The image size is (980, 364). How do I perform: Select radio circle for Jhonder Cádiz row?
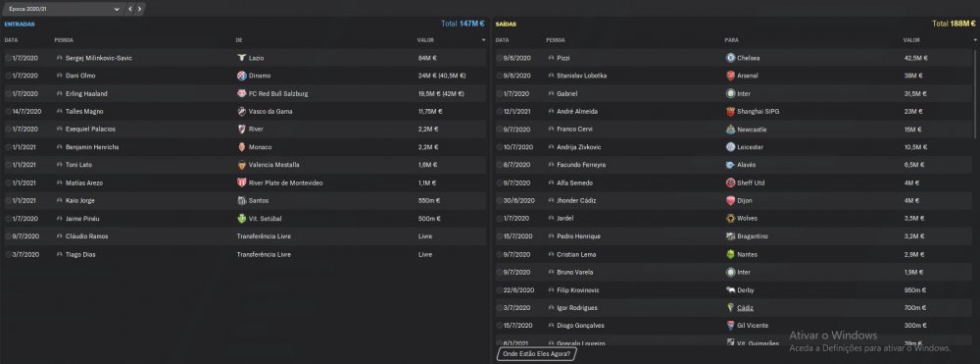(x=499, y=200)
